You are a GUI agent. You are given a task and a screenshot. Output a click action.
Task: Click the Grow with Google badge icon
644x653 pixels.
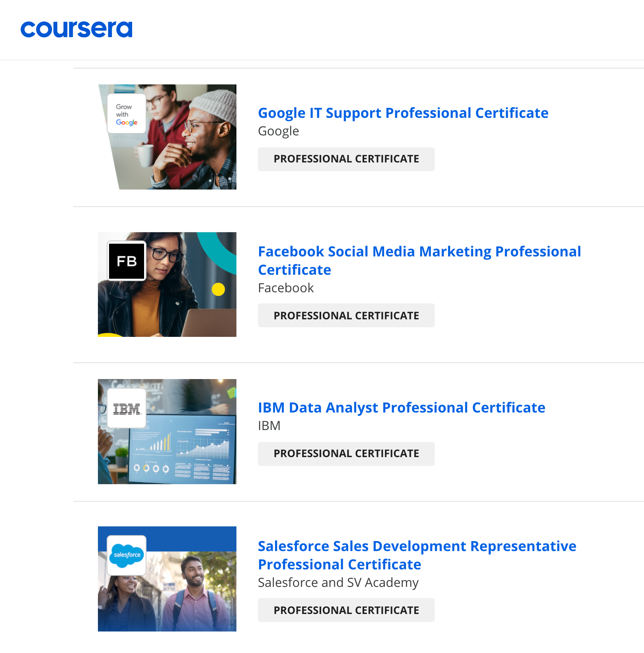click(127, 114)
